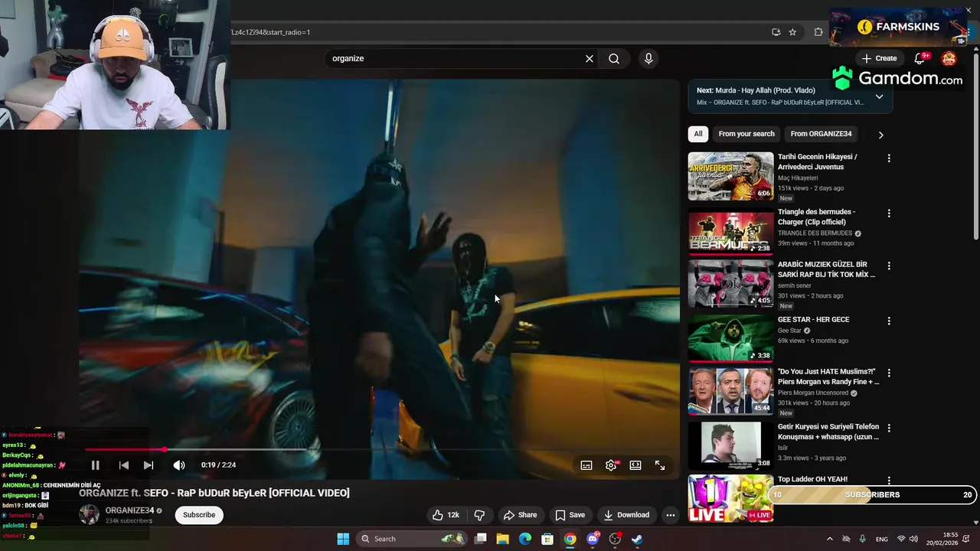Bookmark this page star icon
The height and width of the screenshot is (551, 980).
click(x=792, y=32)
